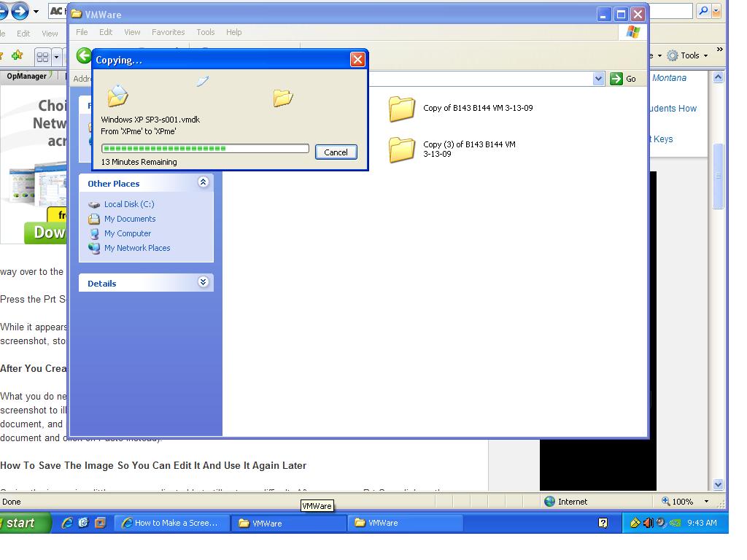Open the View menu in VMWare window
747x560 pixels.
(x=132, y=32)
